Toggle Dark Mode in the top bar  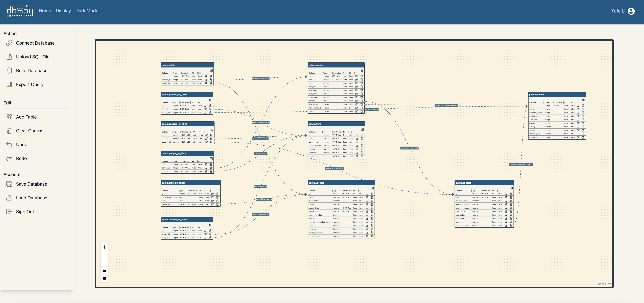(x=87, y=11)
